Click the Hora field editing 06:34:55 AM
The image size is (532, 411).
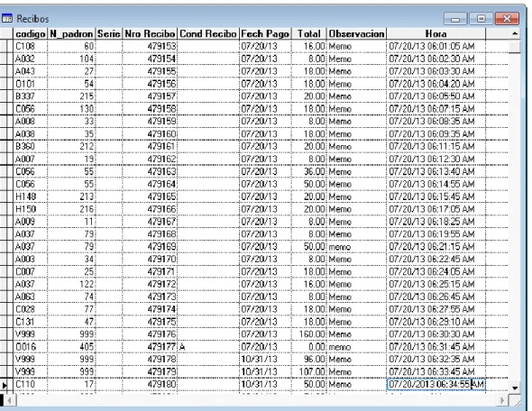[436, 385]
